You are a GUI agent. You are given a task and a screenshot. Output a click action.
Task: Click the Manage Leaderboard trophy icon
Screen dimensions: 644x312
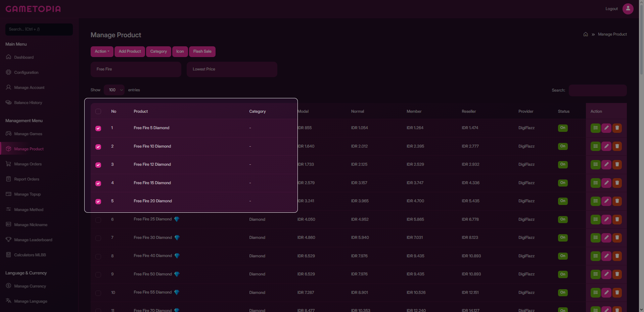tap(8, 240)
